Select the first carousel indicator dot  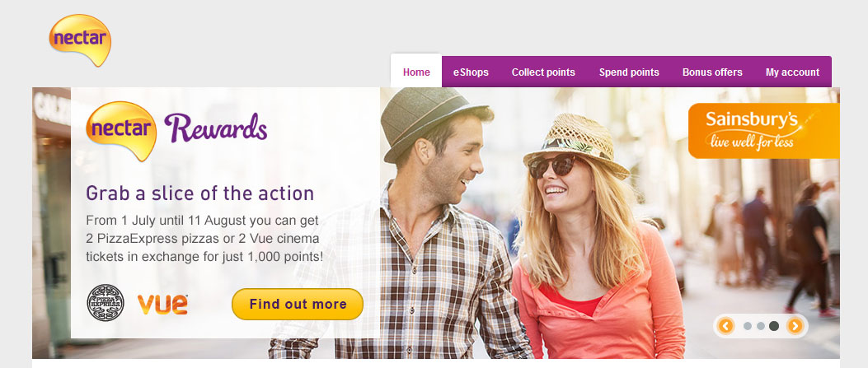(748, 326)
